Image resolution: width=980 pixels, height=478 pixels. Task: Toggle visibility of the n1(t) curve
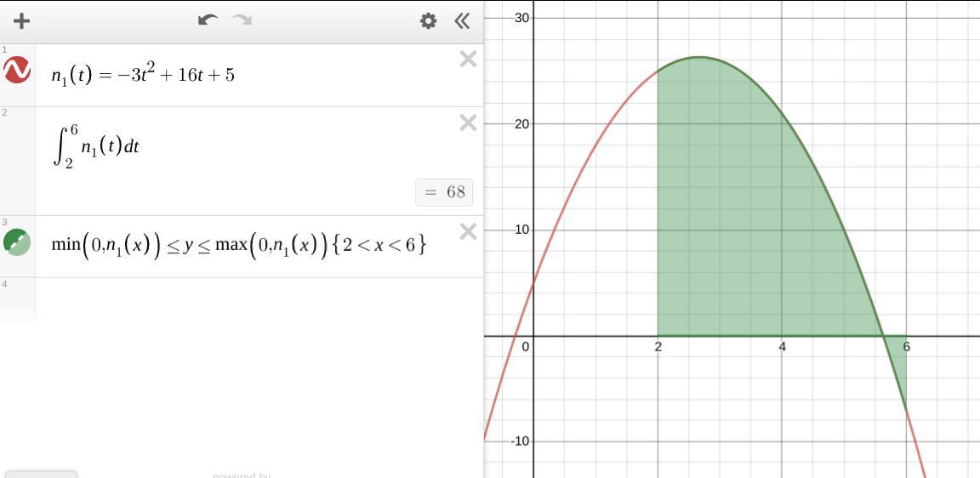click(17, 70)
